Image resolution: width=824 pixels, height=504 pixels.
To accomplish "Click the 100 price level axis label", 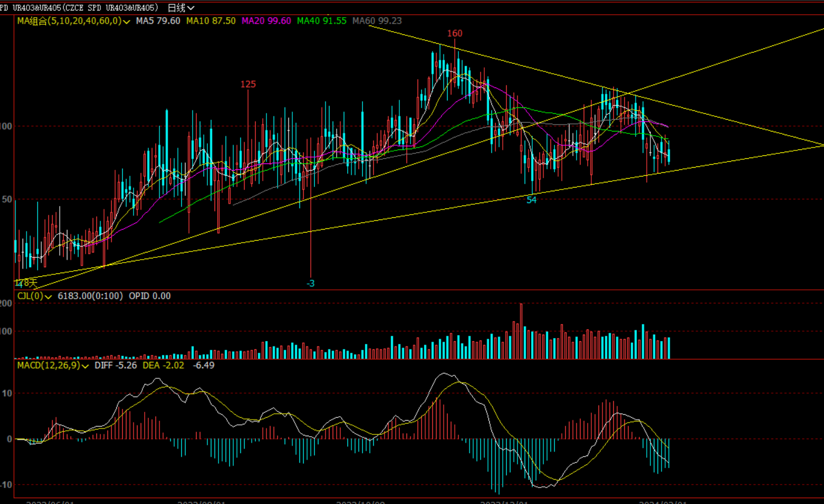I will pyautogui.click(x=6, y=126).
